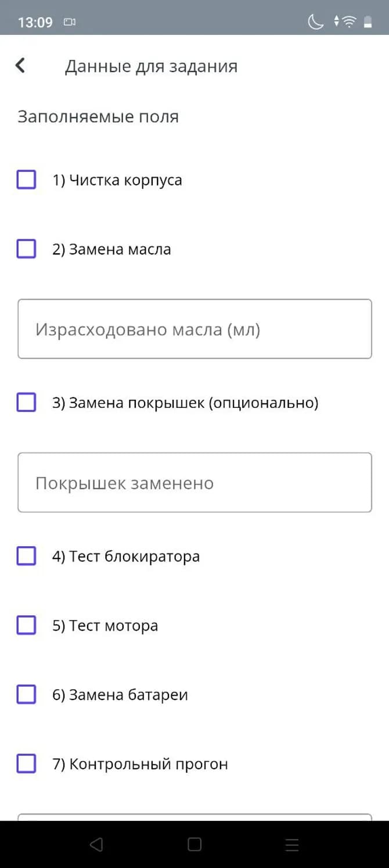Focus the 'Покрышек заменено' input field

pyautogui.click(x=195, y=482)
